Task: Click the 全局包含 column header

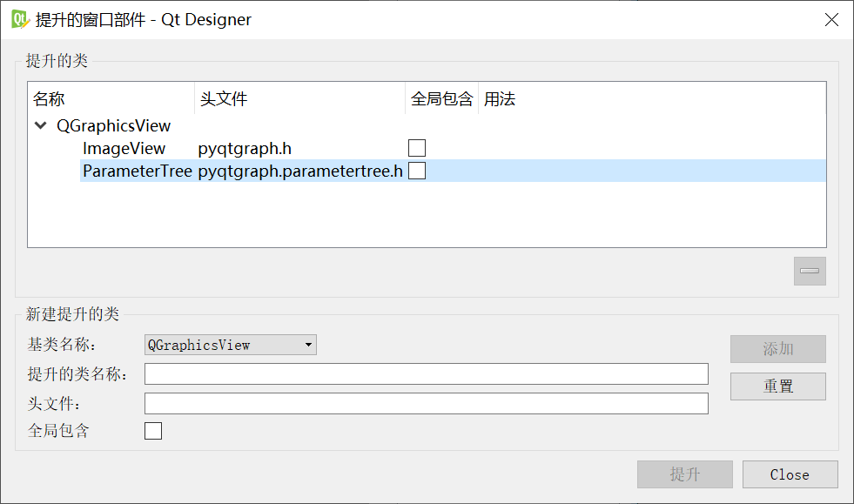Action: tap(441, 98)
